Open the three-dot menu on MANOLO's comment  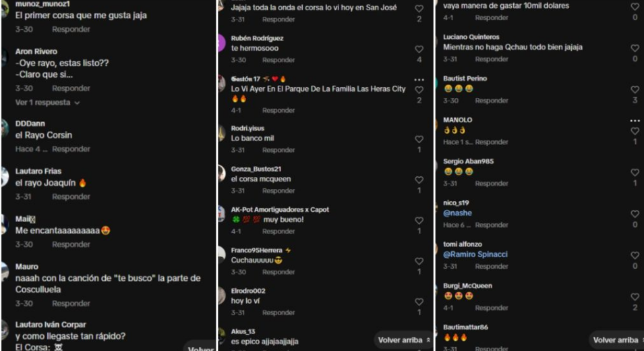pyautogui.click(x=635, y=121)
